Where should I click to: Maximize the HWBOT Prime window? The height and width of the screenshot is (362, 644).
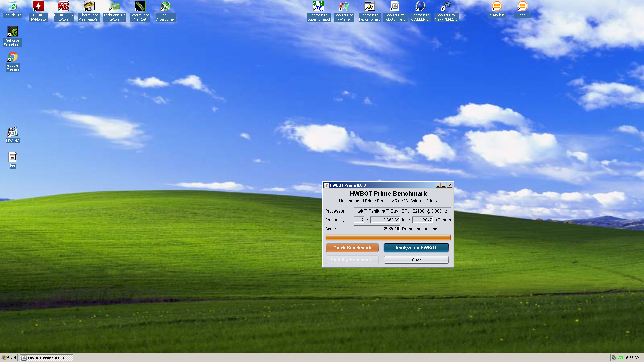pyautogui.click(x=444, y=185)
